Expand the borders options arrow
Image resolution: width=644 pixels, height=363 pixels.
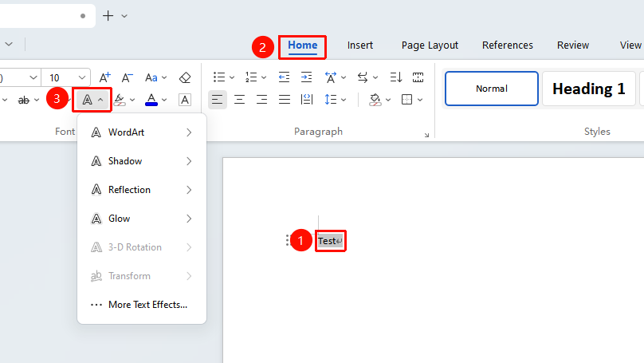pos(420,100)
